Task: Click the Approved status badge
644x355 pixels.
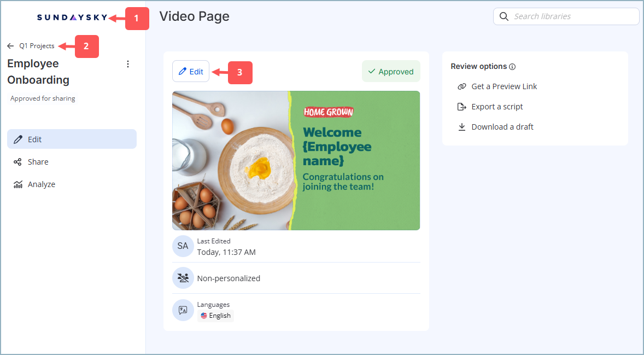Action: click(391, 71)
